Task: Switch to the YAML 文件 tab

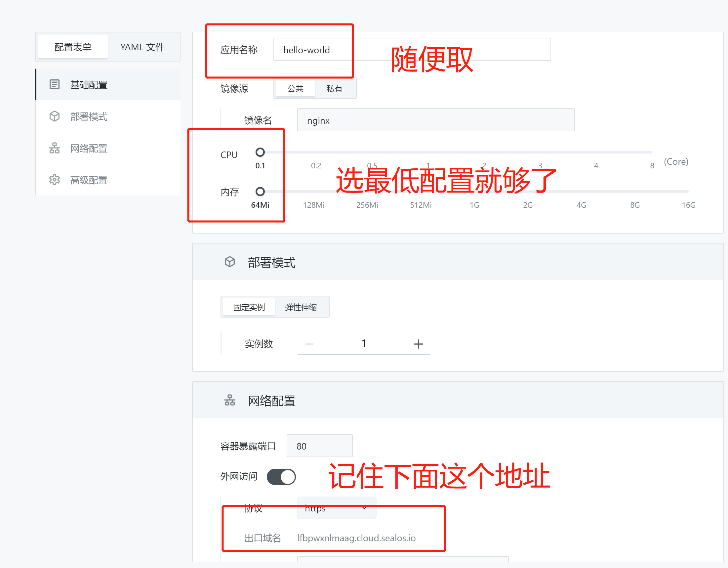Action: [x=142, y=47]
